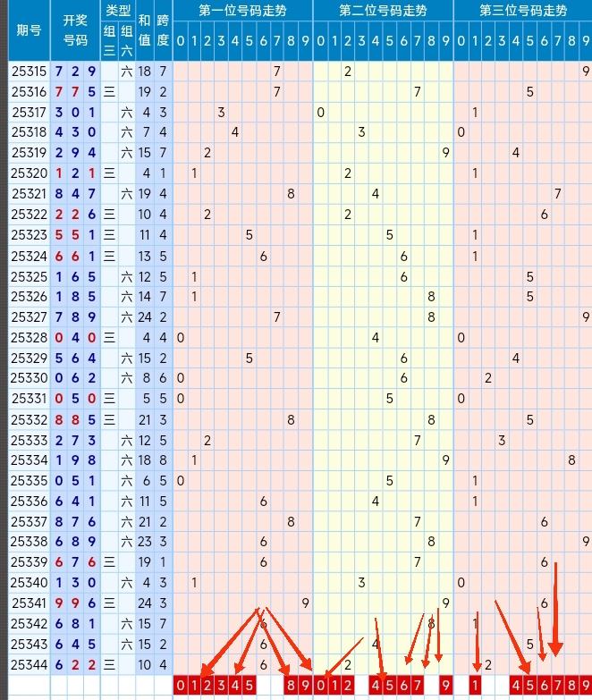592x700 pixels.
Task: Click 和值 23 in row 25338
Action: coord(144,542)
